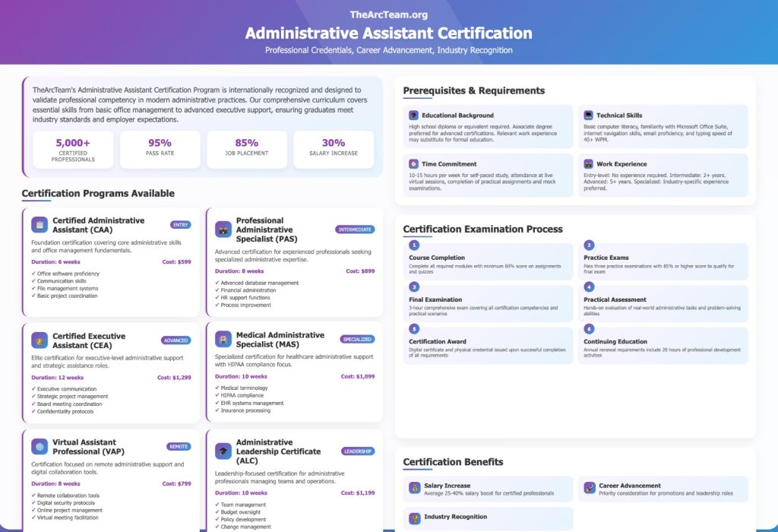Select the SPECIALIZED badge on the MAS card
This screenshot has height=532, width=778.
tap(357, 339)
